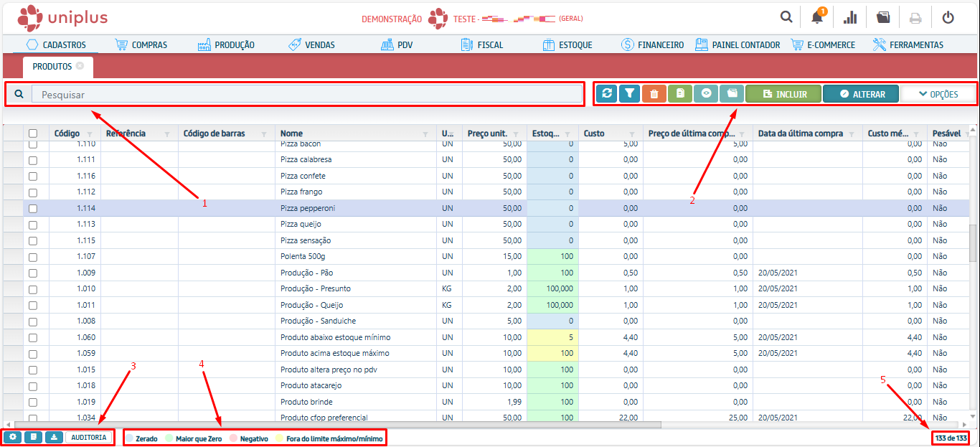980x447 pixels.
Task: Open the FERRAMENTAS menu
Action: tap(908, 44)
